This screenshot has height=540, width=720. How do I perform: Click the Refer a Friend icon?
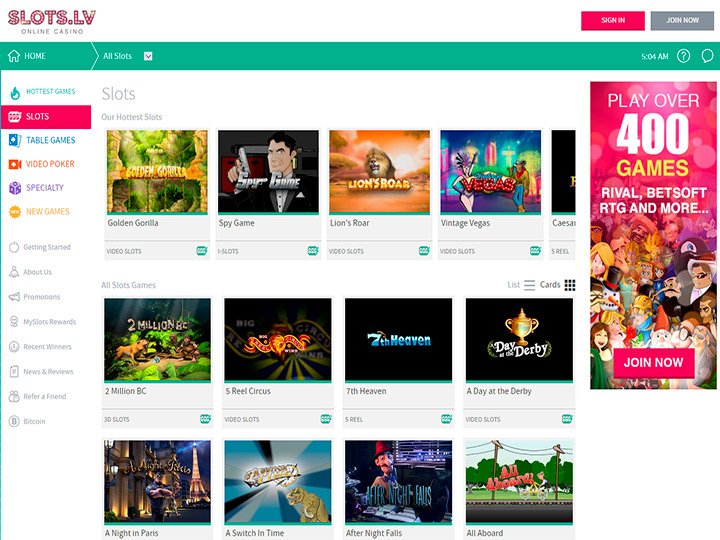(x=14, y=396)
